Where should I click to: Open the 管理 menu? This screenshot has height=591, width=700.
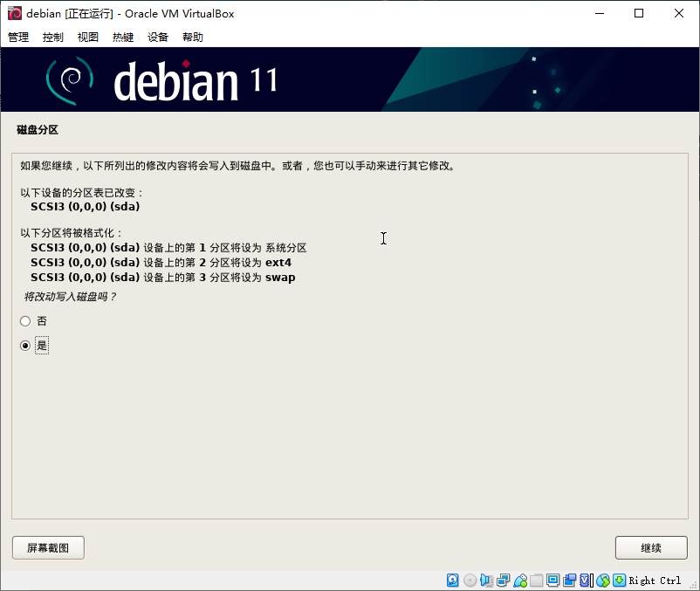coord(18,37)
